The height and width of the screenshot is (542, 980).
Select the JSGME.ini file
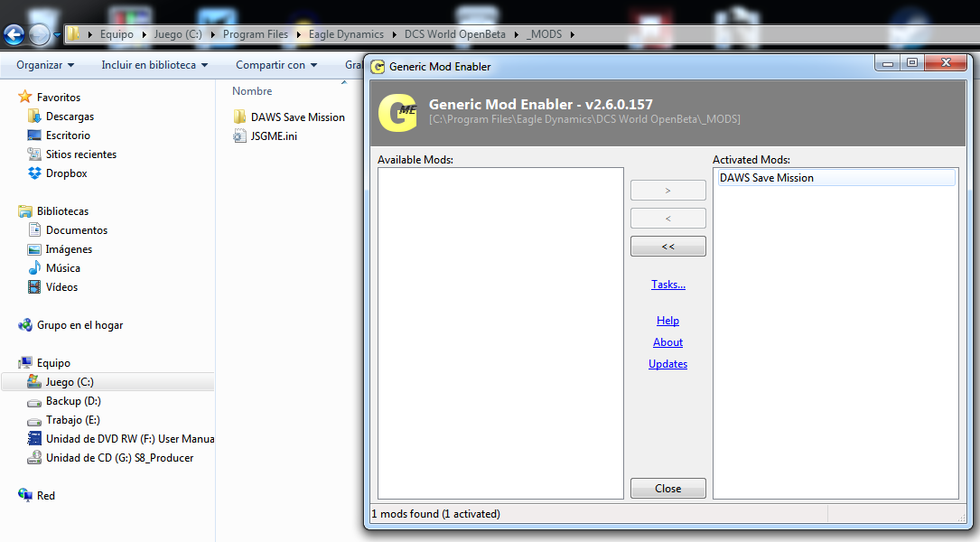[265, 135]
